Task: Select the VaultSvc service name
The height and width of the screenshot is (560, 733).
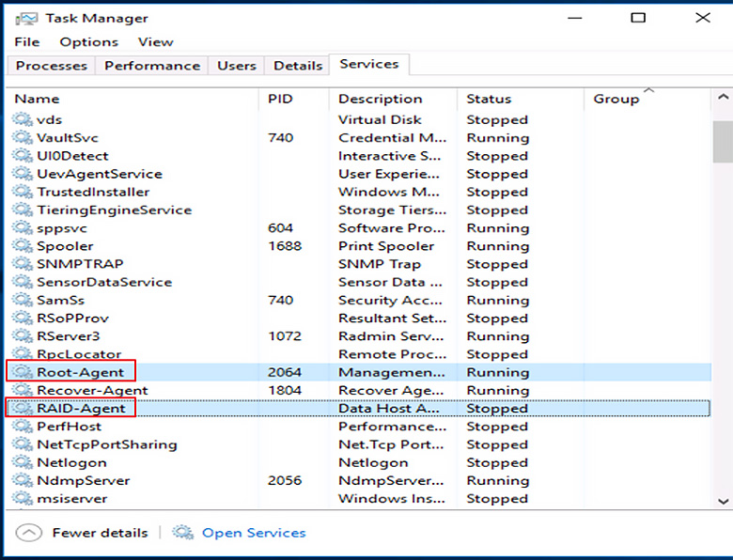Action: click(68, 138)
